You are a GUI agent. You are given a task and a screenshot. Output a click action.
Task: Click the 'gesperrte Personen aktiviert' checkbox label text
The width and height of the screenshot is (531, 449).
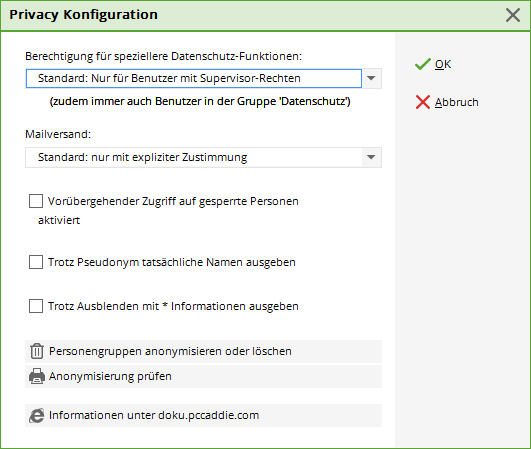pyautogui.click(x=168, y=211)
